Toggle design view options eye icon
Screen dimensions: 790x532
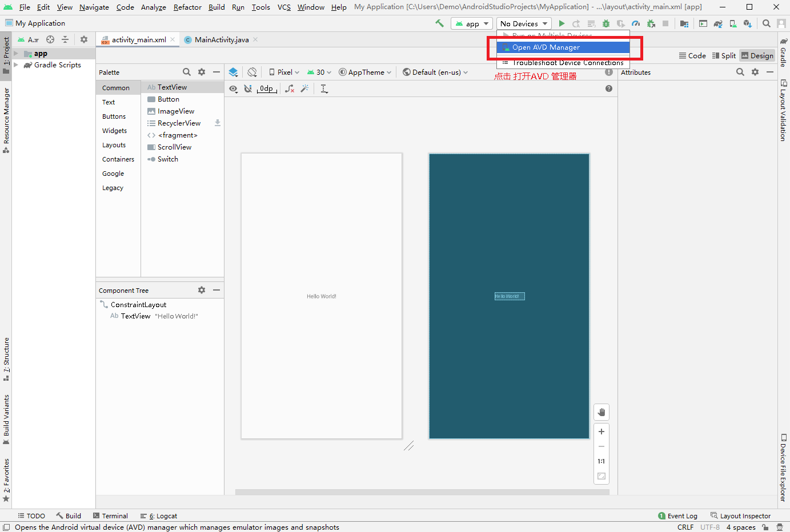coord(234,88)
